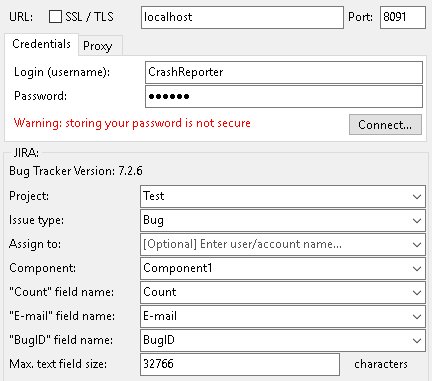
Task: Click the Connect... button
Action: point(385,125)
